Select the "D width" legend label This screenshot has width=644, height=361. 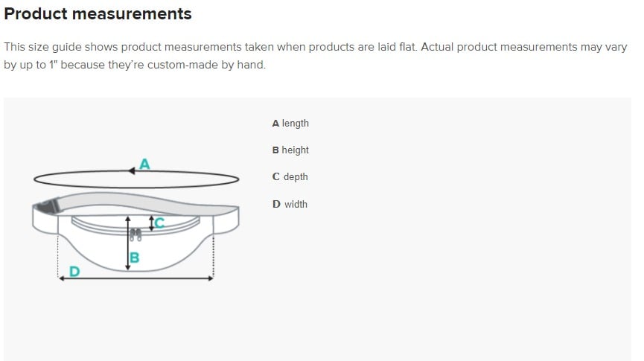(290, 204)
